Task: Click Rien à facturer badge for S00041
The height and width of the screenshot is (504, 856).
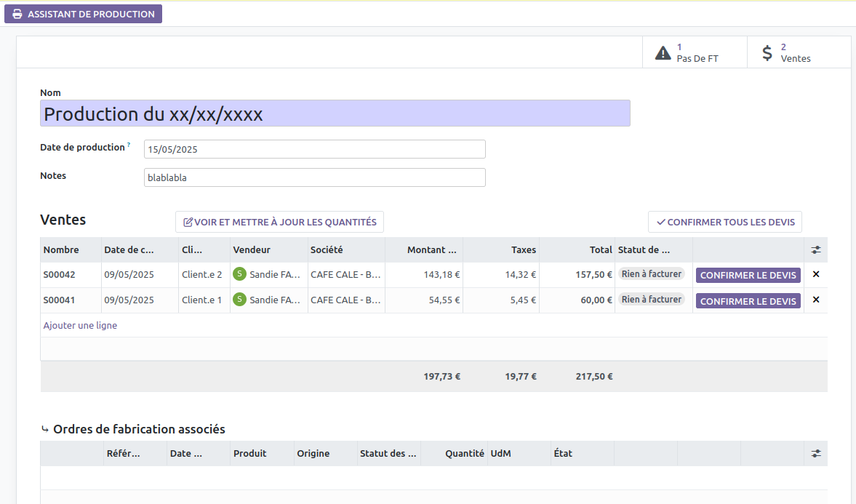Action: tap(652, 299)
